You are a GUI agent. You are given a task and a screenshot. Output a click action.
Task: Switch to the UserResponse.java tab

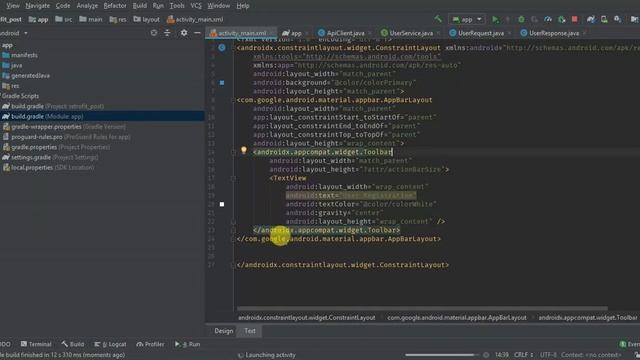[x=553, y=33]
